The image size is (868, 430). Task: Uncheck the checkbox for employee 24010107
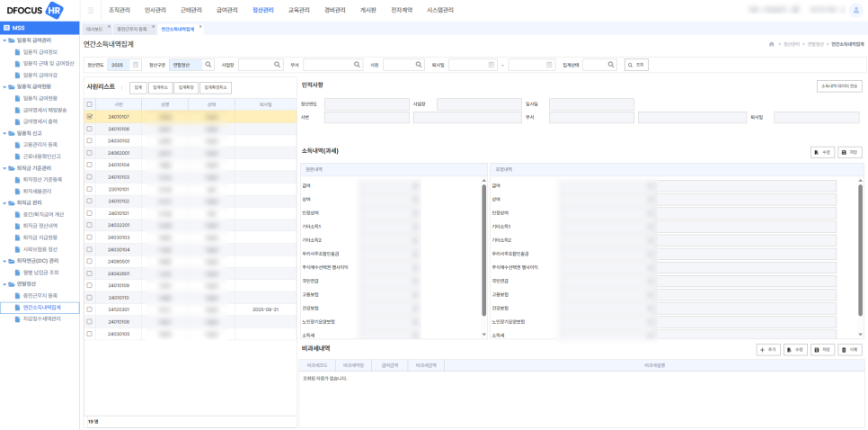(x=89, y=116)
